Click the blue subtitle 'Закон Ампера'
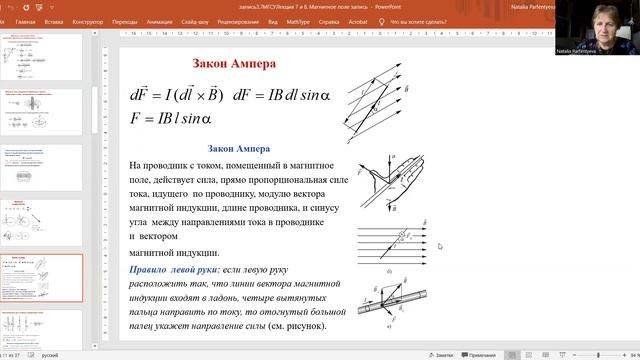Viewport: 640px width, 360px height. [x=239, y=149]
